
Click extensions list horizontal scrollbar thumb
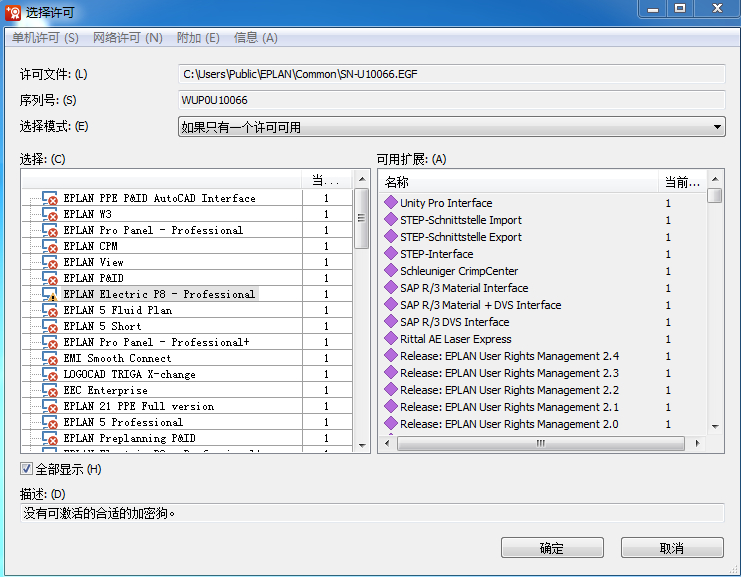coord(541,443)
